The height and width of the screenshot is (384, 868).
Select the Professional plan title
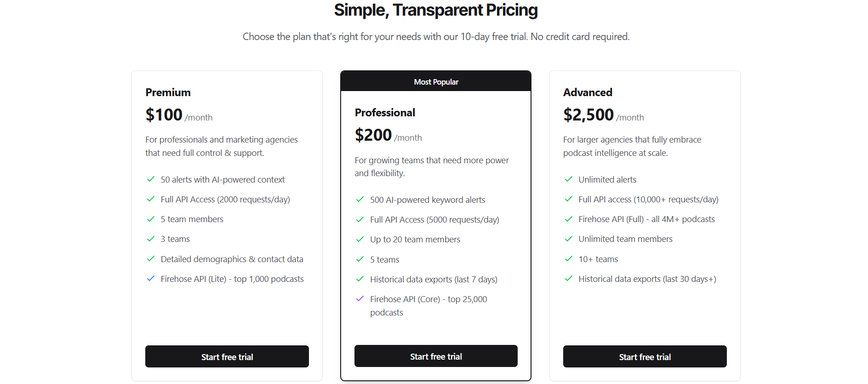pyautogui.click(x=385, y=112)
